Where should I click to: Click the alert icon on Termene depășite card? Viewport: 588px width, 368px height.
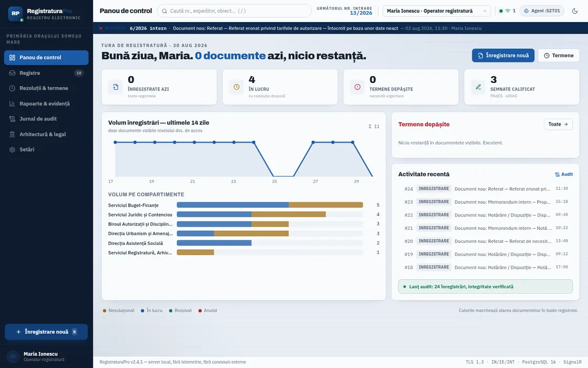(x=358, y=87)
